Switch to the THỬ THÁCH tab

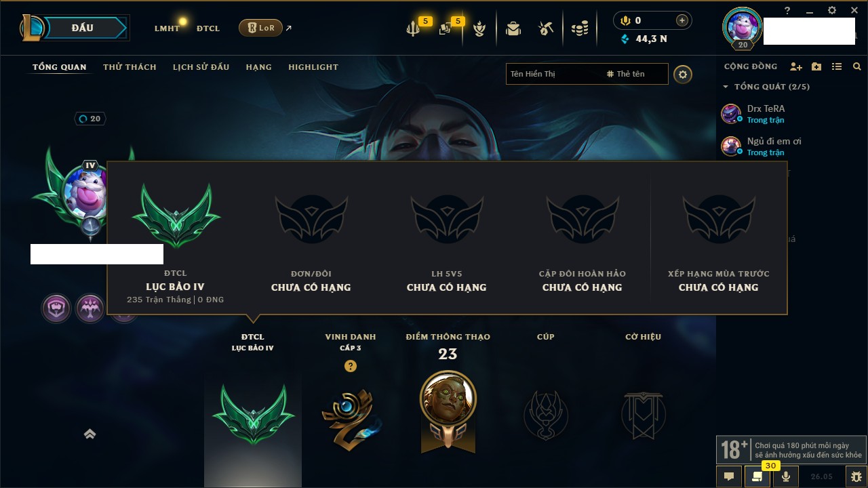pyautogui.click(x=130, y=67)
